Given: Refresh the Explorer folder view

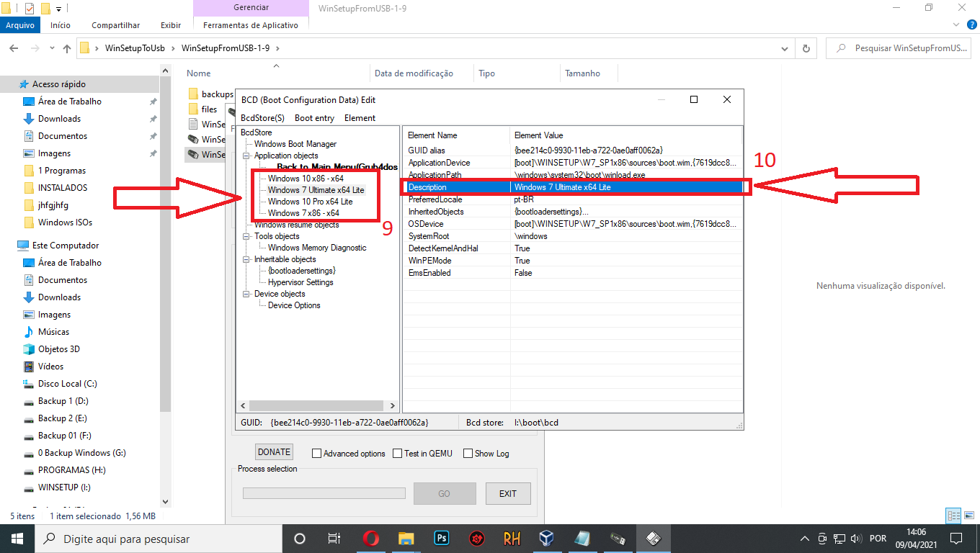Looking at the screenshot, I should click(x=806, y=48).
